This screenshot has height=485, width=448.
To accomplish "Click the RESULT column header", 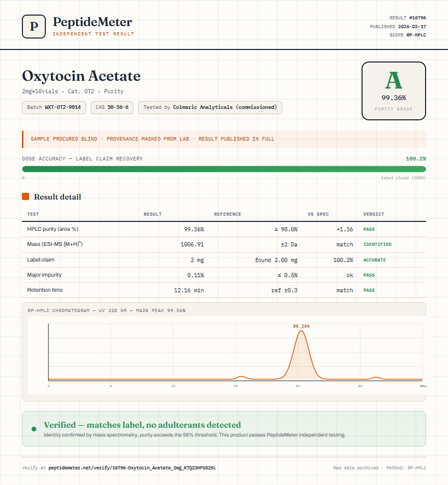I will [153, 214].
